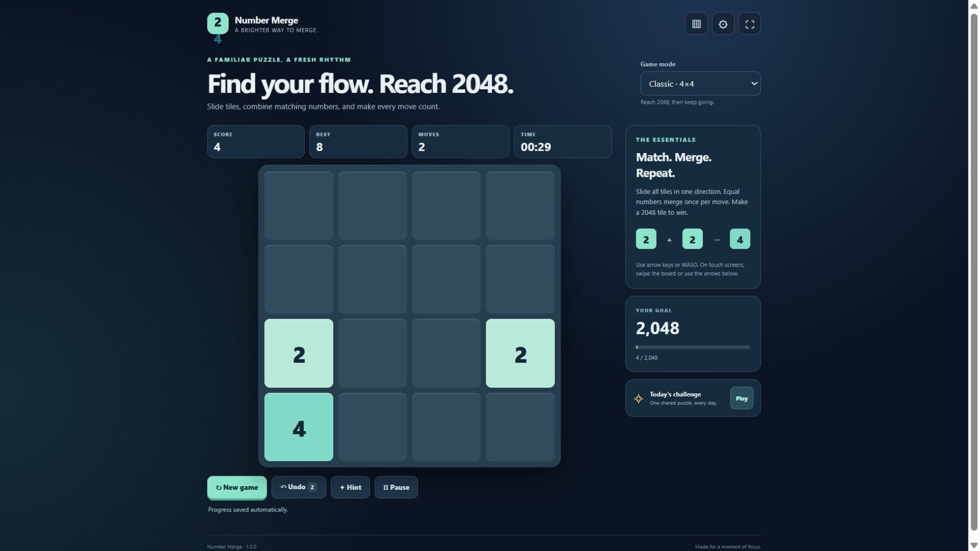The height and width of the screenshot is (551, 980).
Task: Click the Score stat card
Action: (256, 142)
